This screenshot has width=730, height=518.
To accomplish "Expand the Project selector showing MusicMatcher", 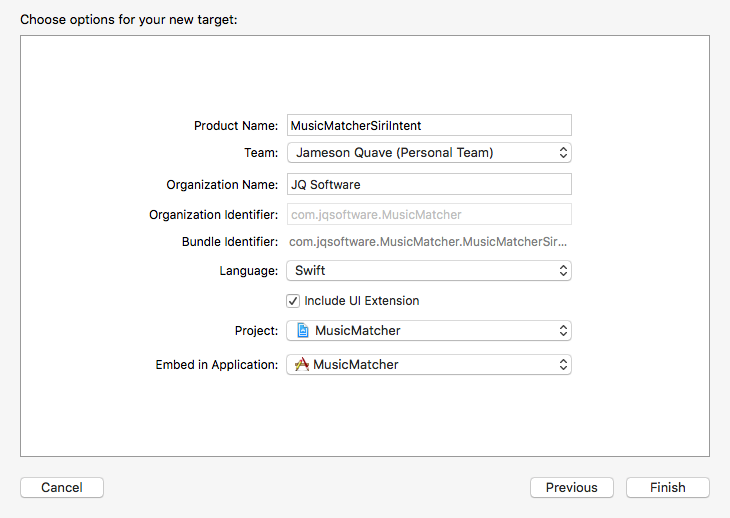I will click(x=430, y=331).
